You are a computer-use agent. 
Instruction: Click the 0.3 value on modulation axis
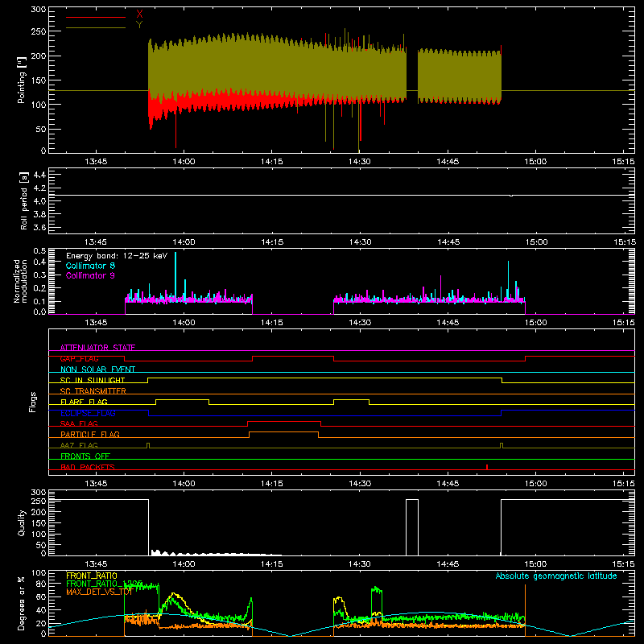coord(39,275)
